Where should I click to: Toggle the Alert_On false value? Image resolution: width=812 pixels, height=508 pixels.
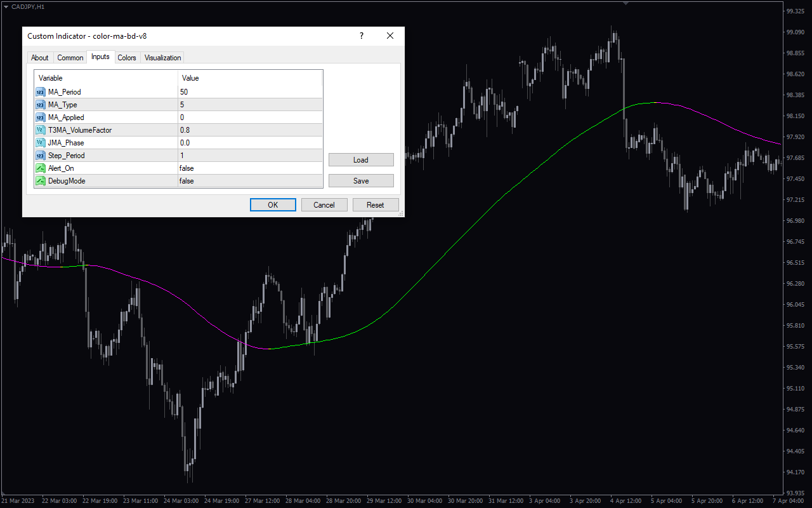(250, 168)
